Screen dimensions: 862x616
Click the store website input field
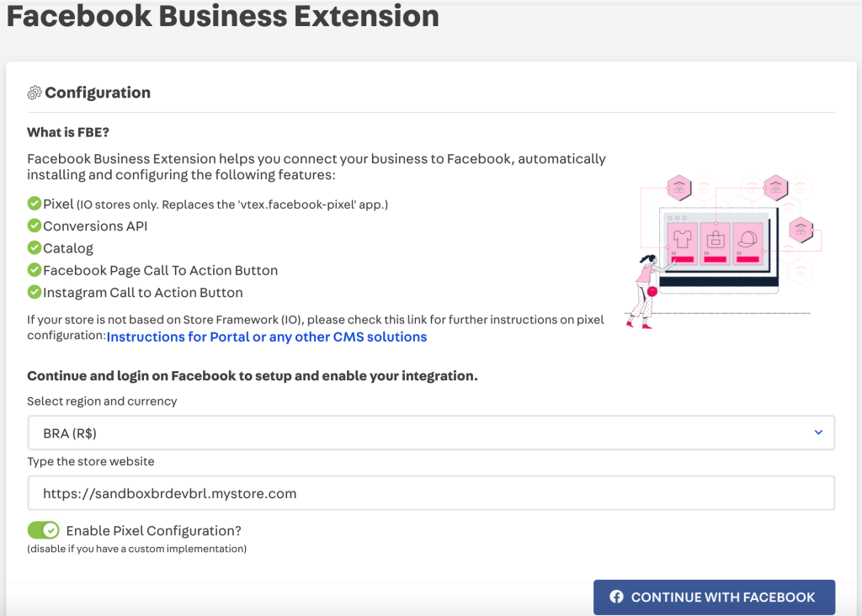click(431, 493)
